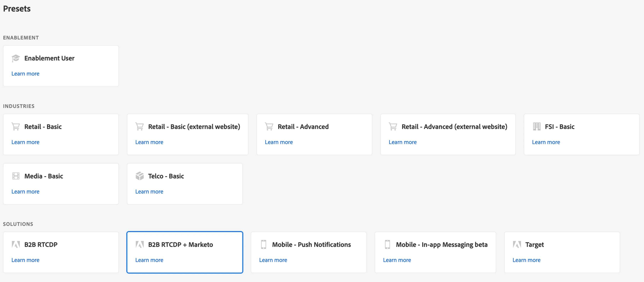Click the film strip icon on Media - Basic
644x282 pixels.
[x=15, y=176]
